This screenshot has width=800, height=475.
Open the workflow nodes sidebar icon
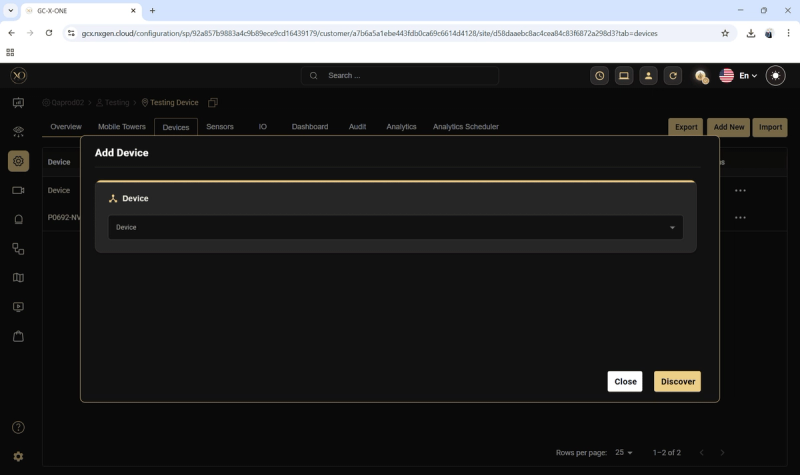pyautogui.click(x=18, y=248)
